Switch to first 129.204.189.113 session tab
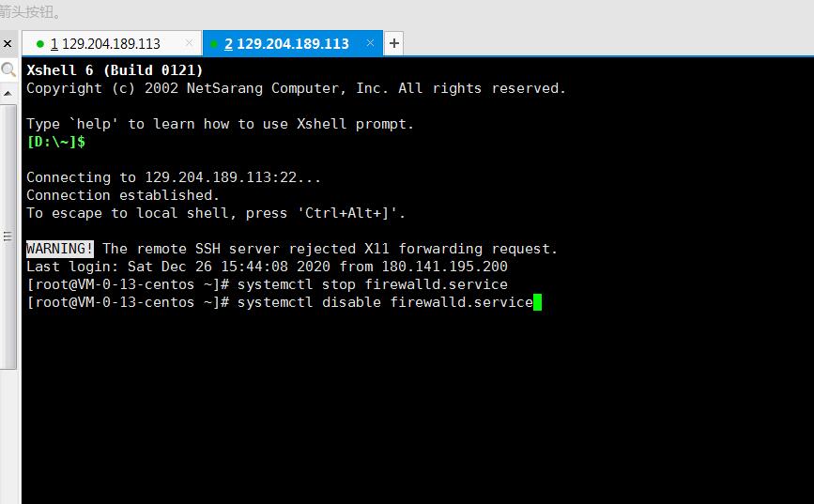Screen dimensions: 814x504 coord(105,43)
